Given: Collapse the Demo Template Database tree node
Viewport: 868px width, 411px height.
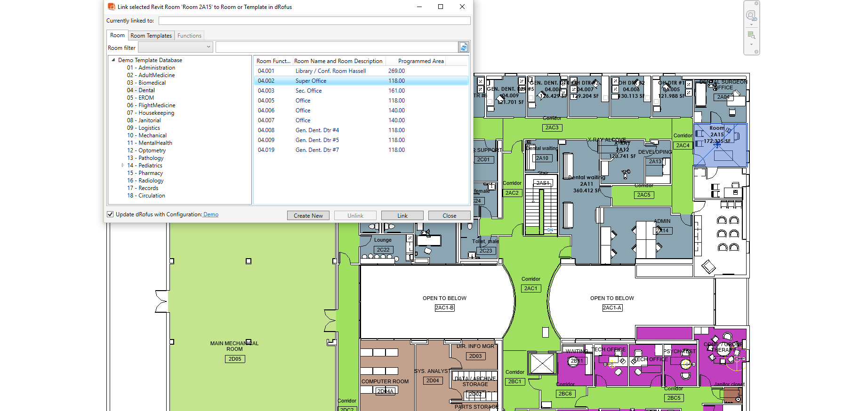Looking at the screenshot, I should click(x=113, y=60).
